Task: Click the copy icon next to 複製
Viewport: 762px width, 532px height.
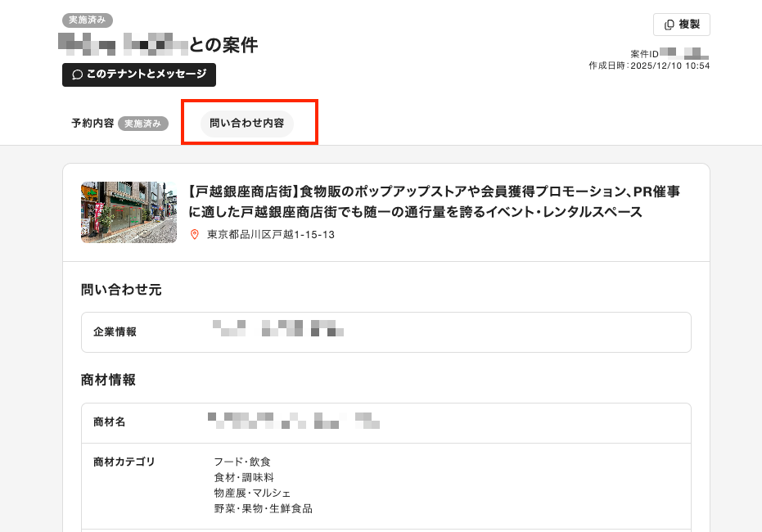Action: pos(669,25)
